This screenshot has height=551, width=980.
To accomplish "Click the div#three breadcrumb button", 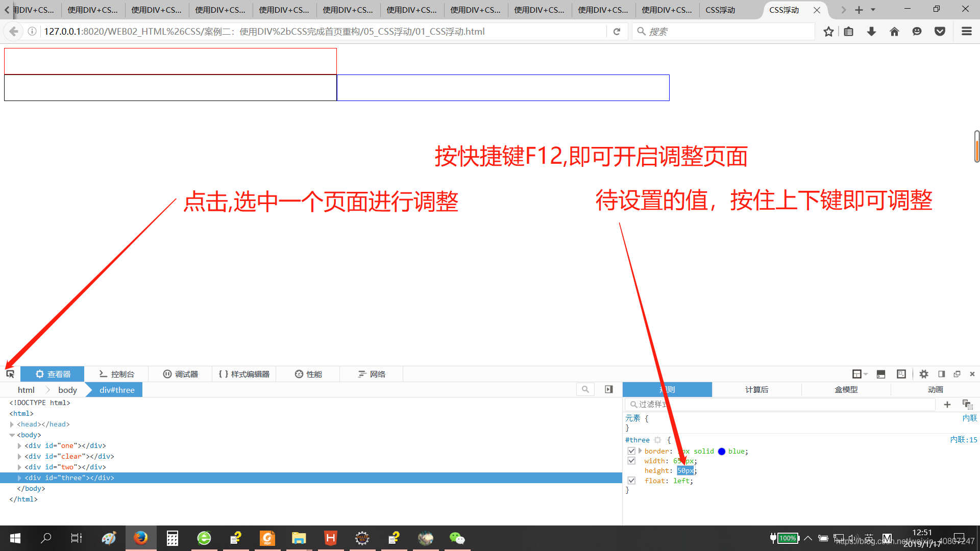I will 117,390.
